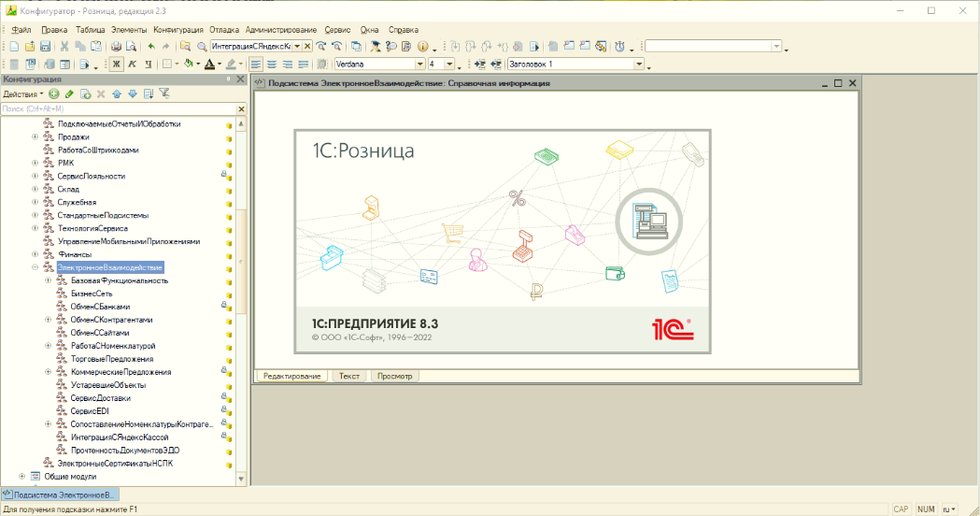This screenshot has width=980, height=516.
Task: Select the БизнесСеть subsystem in tree
Action: pyautogui.click(x=91, y=294)
